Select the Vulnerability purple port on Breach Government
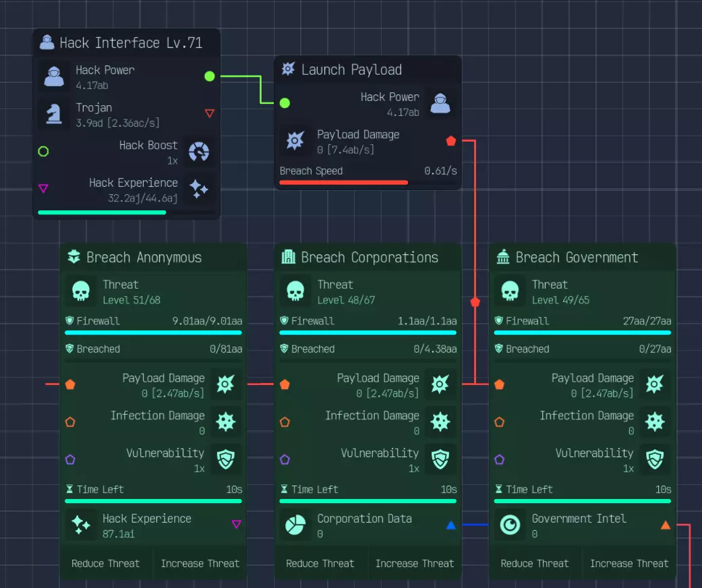Viewport: 702px width, 588px height. [500, 459]
